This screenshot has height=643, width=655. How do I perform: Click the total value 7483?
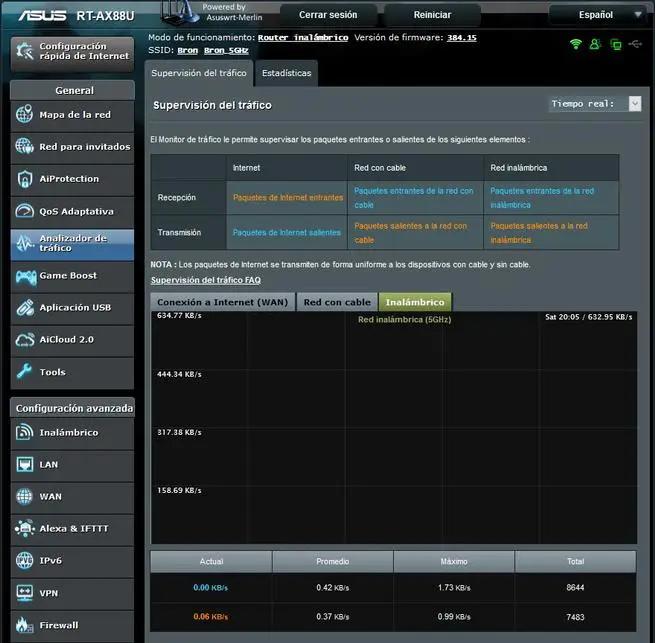point(575,617)
